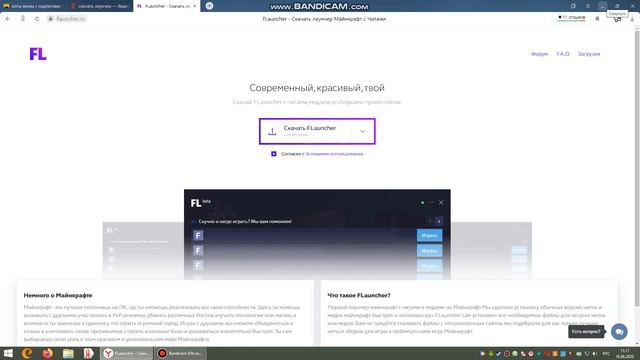Click the first F server icon in the preview
640x360 pixels.
coord(198,236)
